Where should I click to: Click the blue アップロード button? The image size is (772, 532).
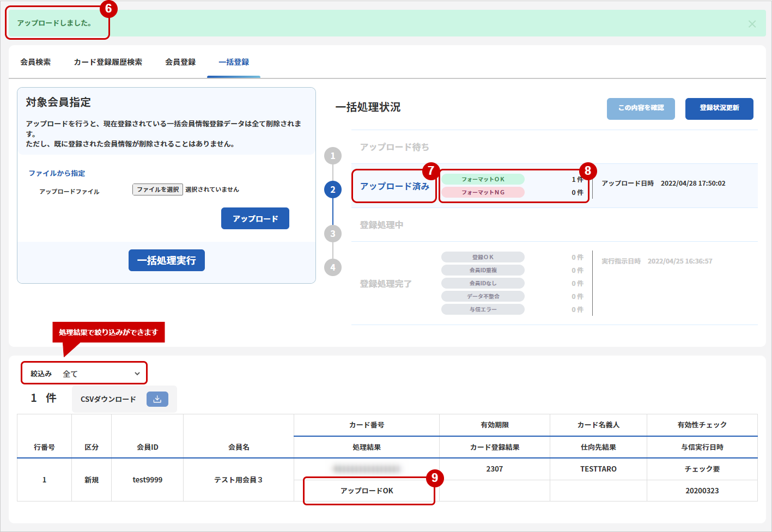(x=255, y=218)
